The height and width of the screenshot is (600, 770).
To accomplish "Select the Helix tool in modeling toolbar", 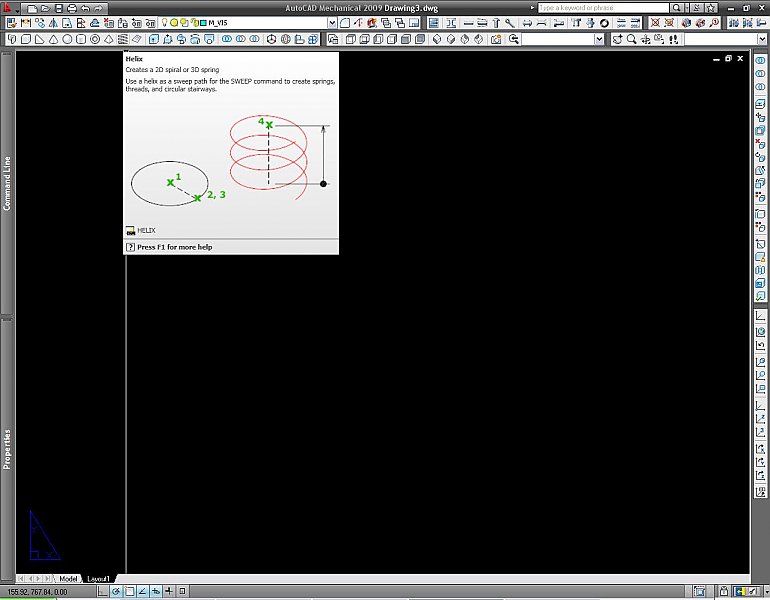I will (123, 39).
